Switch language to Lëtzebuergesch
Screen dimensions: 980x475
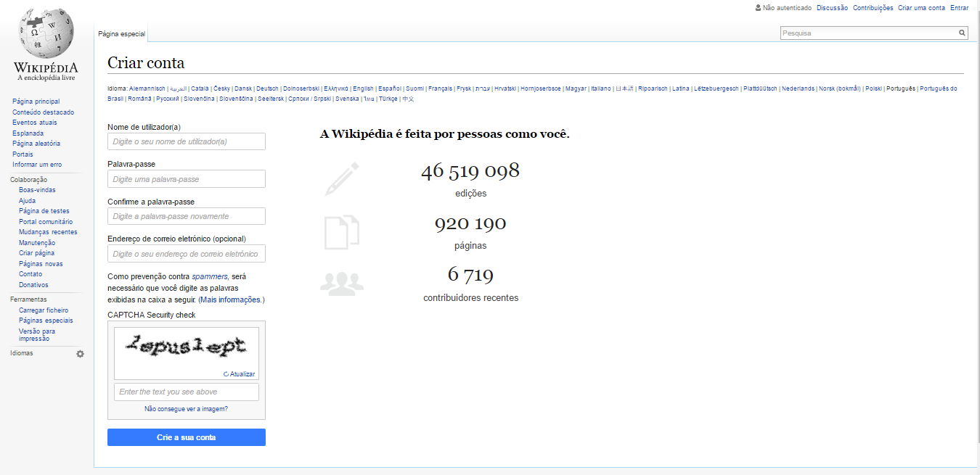716,88
